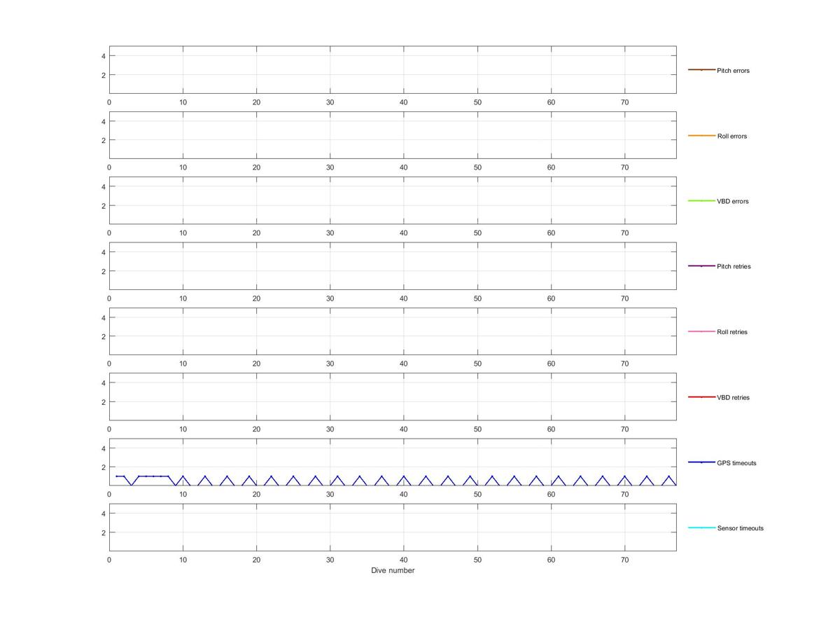Screen dimensions: 840x620
Task: Click tick label 30 under the Pitch retries plot
Action: click(330, 298)
